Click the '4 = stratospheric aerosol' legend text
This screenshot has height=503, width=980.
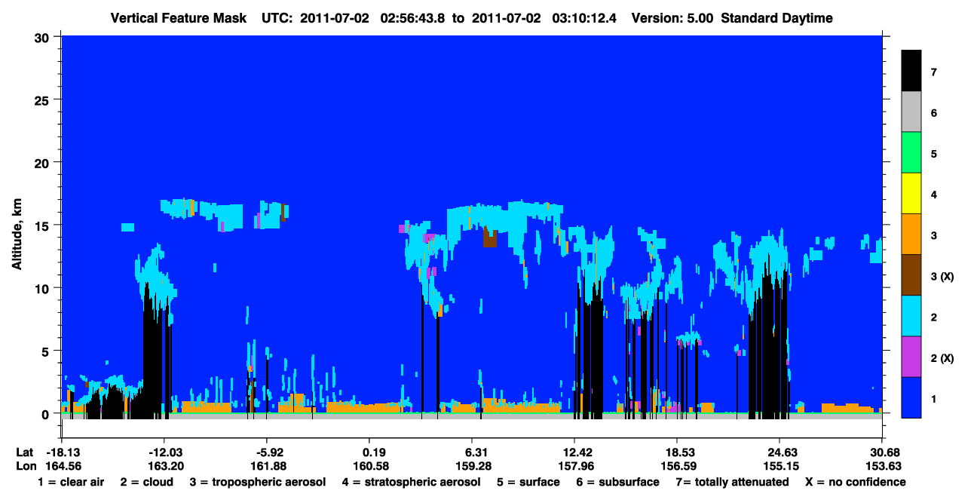(411, 482)
